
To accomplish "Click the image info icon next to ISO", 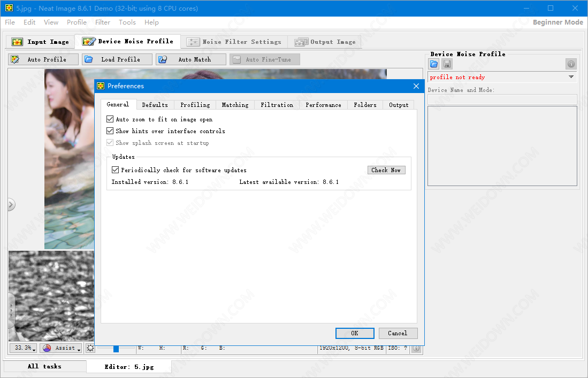I will pos(416,349).
